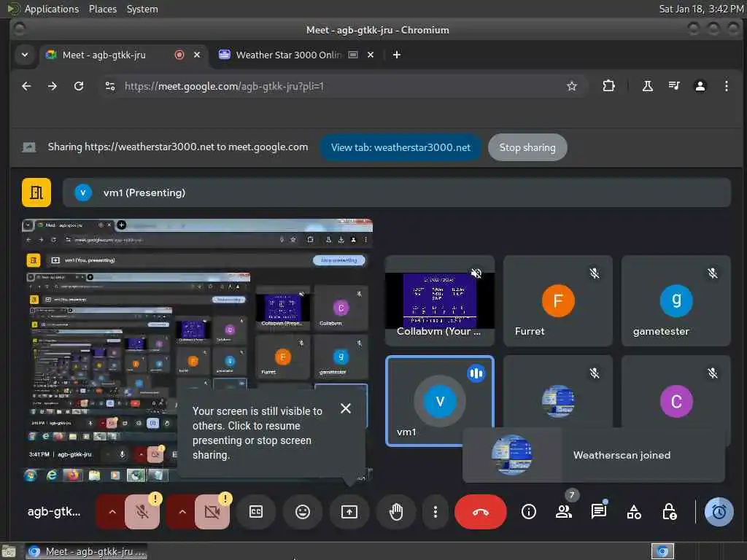Show the people panel icon
Image resolution: width=747 pixels, height=560 pixels.
[564, 512]
